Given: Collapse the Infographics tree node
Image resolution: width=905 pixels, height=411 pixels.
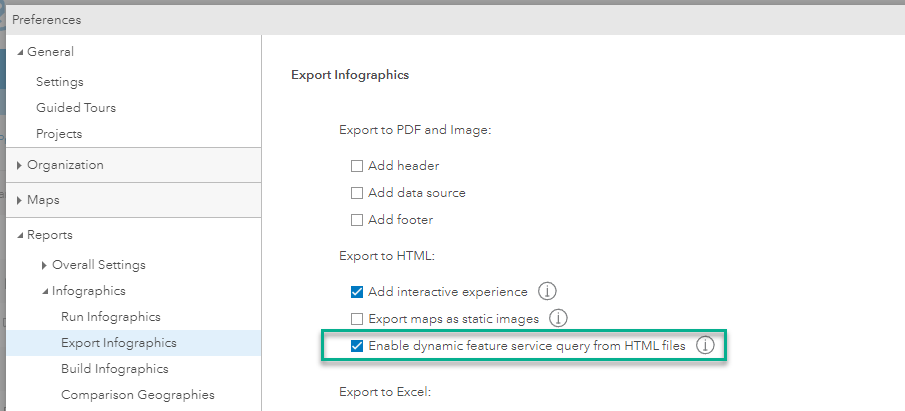Looking at the screenshot, I should (45, 291).
